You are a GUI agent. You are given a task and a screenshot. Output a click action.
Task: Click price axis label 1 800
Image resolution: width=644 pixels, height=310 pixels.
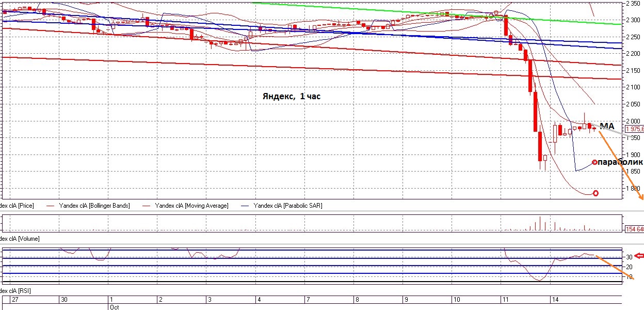click(x=634, y=188)
